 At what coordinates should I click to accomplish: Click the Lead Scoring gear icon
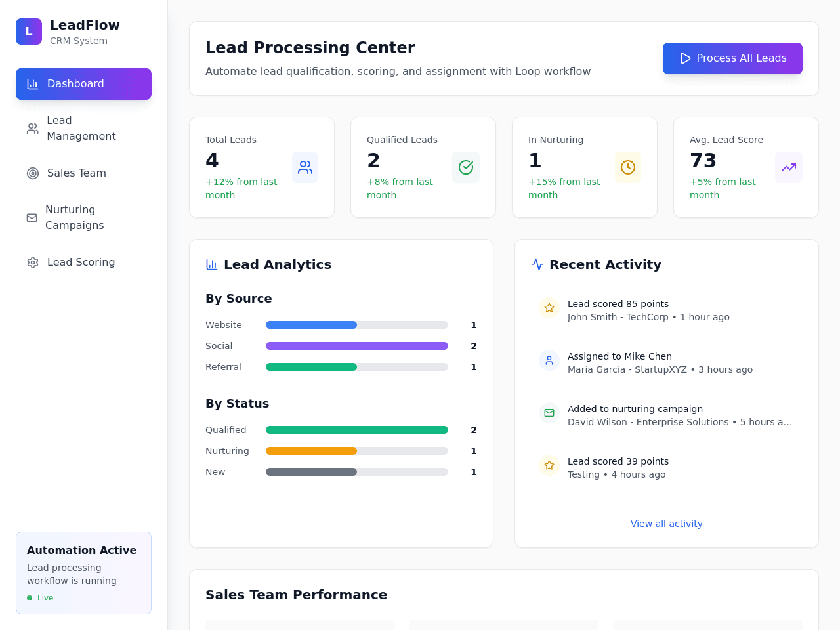32,262
